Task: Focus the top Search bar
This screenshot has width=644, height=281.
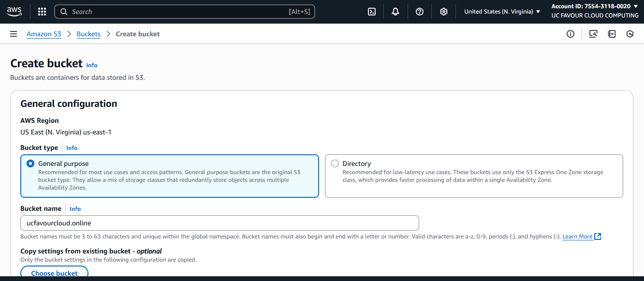Action: pos(185,12)
